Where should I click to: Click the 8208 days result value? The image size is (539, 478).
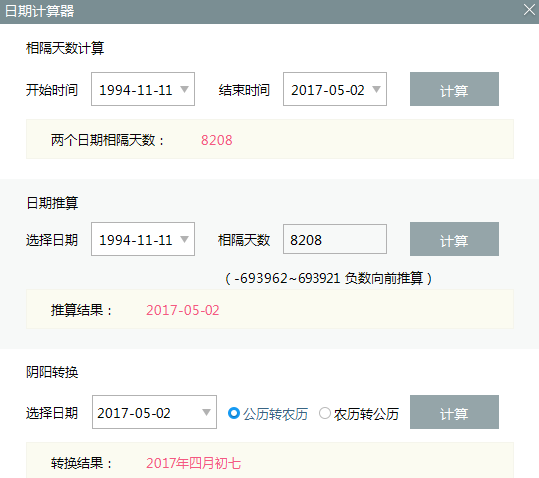pos(217,140)
